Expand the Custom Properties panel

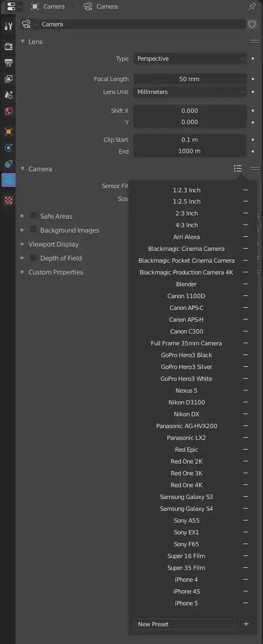pyautogui.click(x=23, y=272)
